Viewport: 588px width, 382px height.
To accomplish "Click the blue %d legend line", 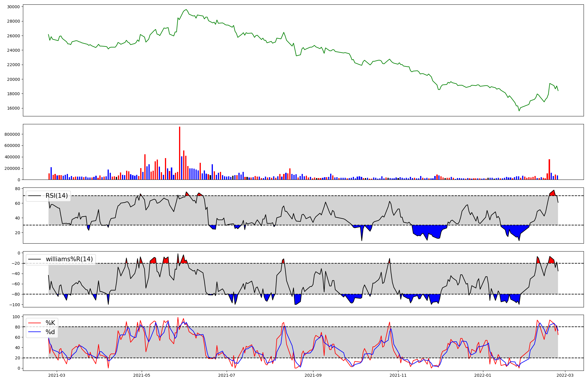I will (34, 332).
